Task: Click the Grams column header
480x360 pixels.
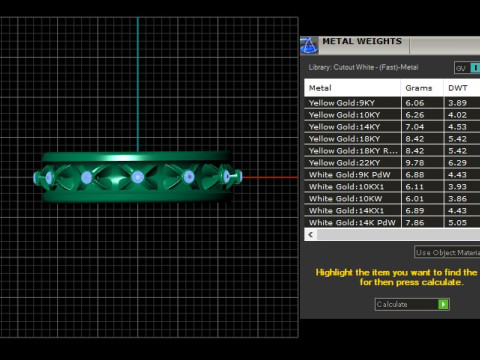Action: 422,88
